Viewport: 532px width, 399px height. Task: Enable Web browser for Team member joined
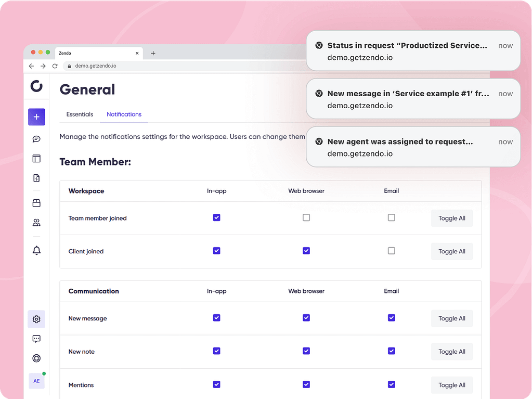(x=306, y=217)
